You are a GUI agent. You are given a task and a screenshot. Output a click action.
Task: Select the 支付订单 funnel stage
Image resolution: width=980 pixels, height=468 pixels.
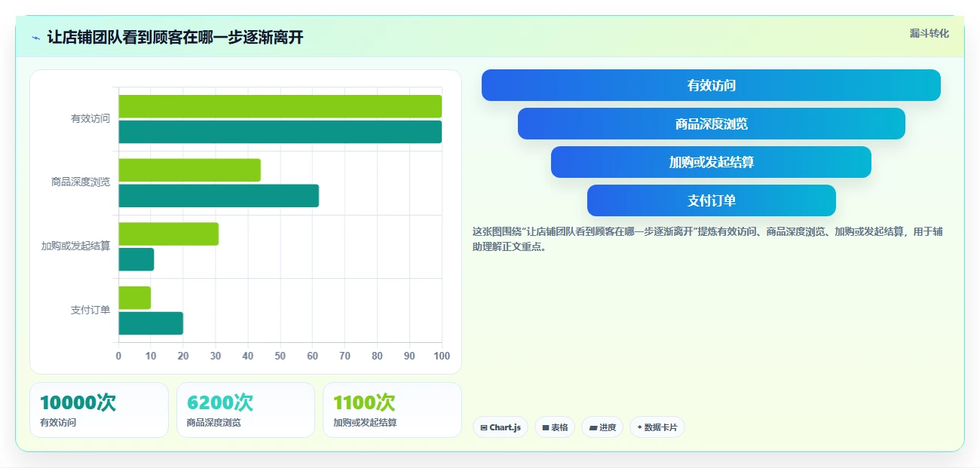tap(711, 200)
